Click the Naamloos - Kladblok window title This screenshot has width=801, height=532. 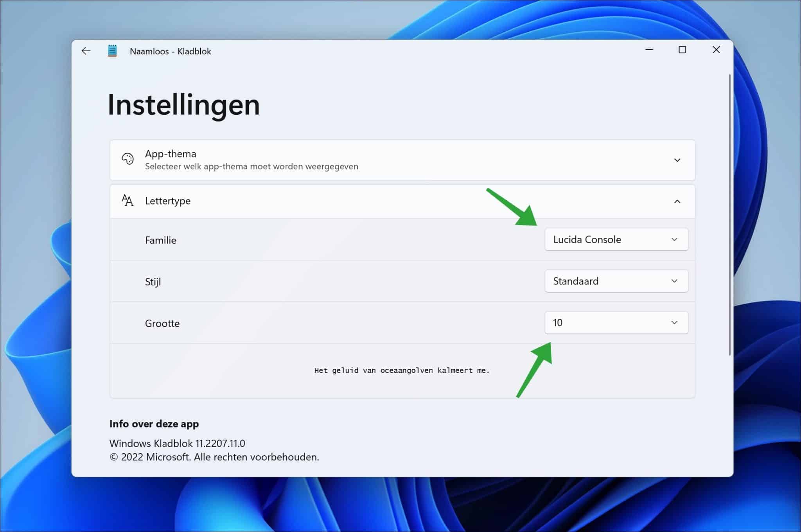click(171, 51)
